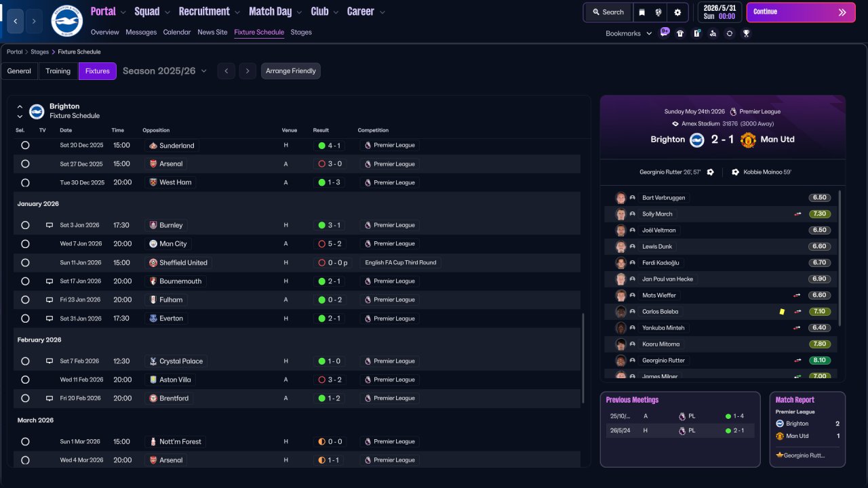Click the player ratings list scrollbar
The height and width of the screenshot is (488, 868).
[840, 258]
